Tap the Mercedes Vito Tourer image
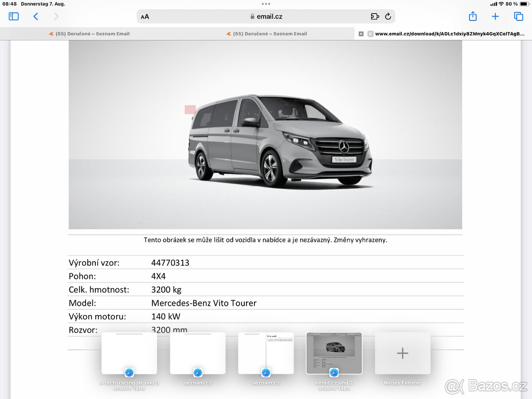532x399 pixels. tap(265, 135)
